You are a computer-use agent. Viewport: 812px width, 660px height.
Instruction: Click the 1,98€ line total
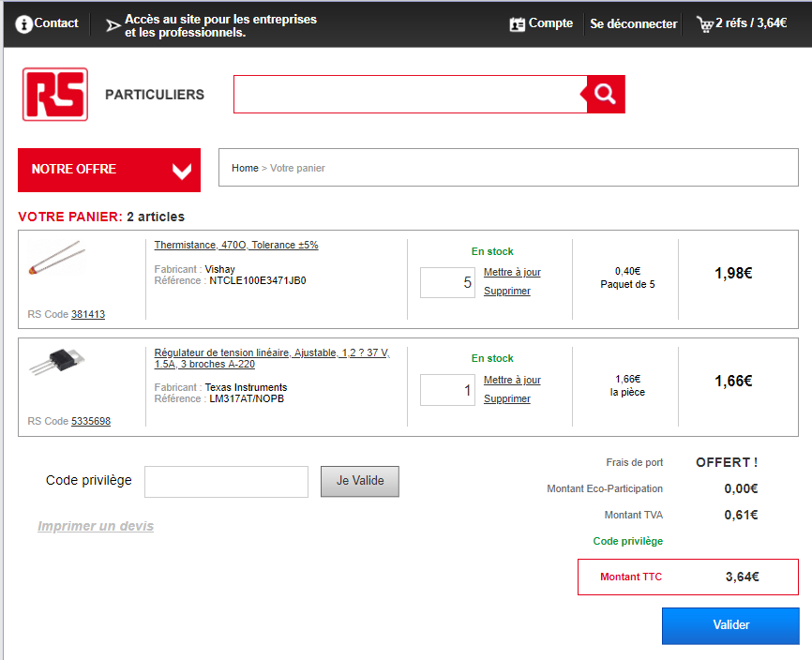click(x=733, y=274)
